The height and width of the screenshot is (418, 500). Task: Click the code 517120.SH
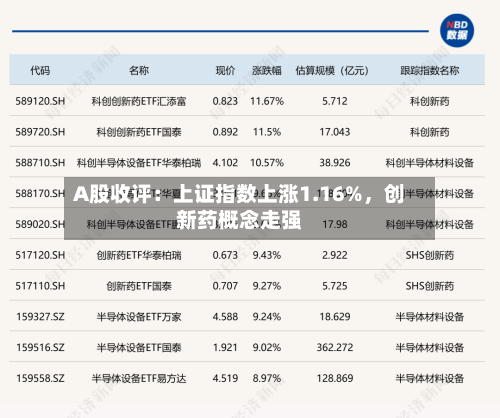click(x=40, y=255)
